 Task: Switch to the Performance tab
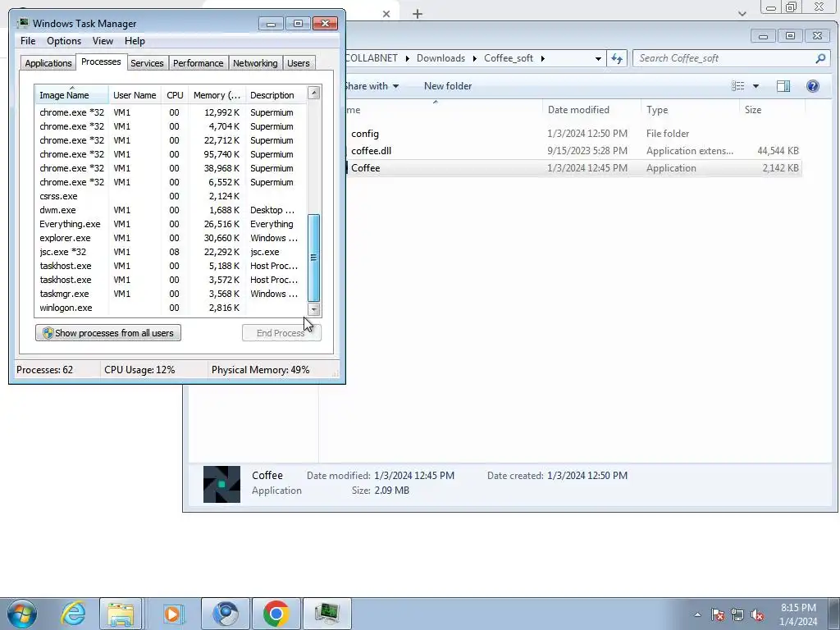coord(198,62)
